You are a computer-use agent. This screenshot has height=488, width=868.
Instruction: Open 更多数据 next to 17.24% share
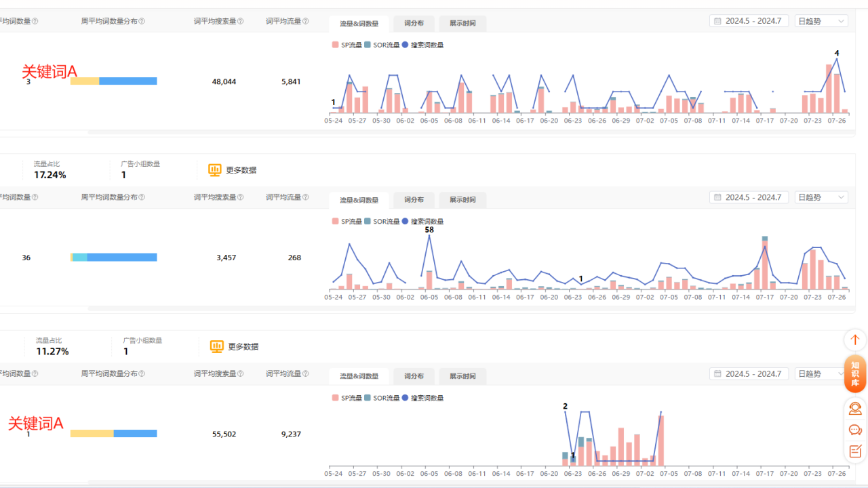click(232, 170)
